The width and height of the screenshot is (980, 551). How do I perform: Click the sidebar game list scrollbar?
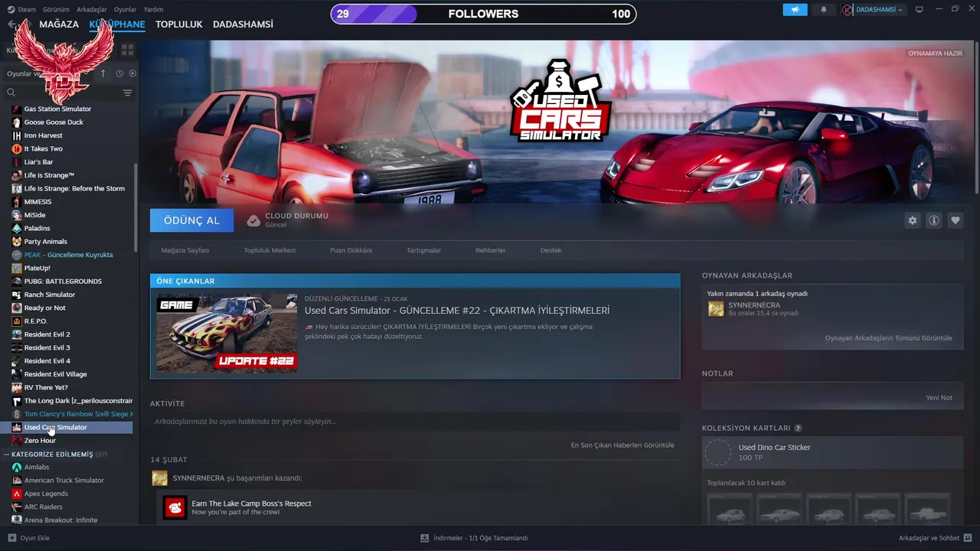(x=136, y=207)
